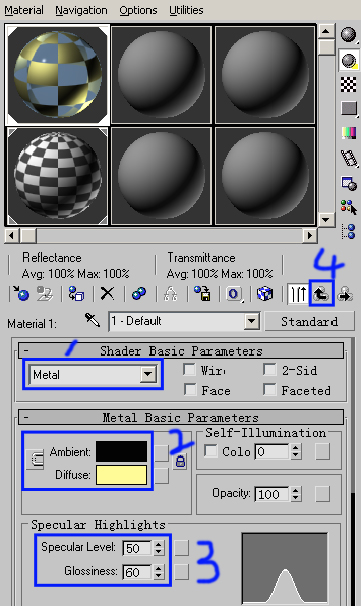The image size is (361, 606).
Task: Open Material Editor Options icon
Action: tap(349, 183)
